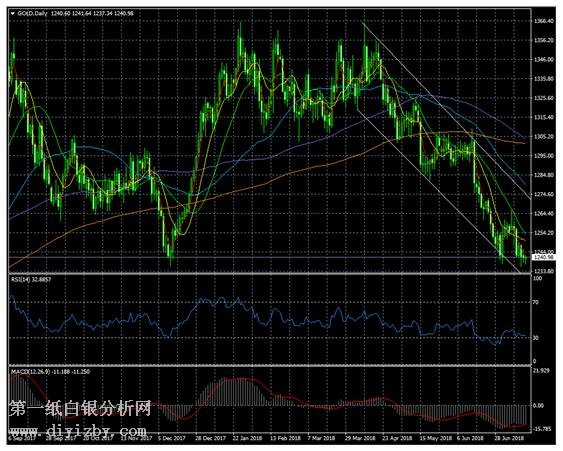Click the 1274.60 price axis label

tap(544, 194)
